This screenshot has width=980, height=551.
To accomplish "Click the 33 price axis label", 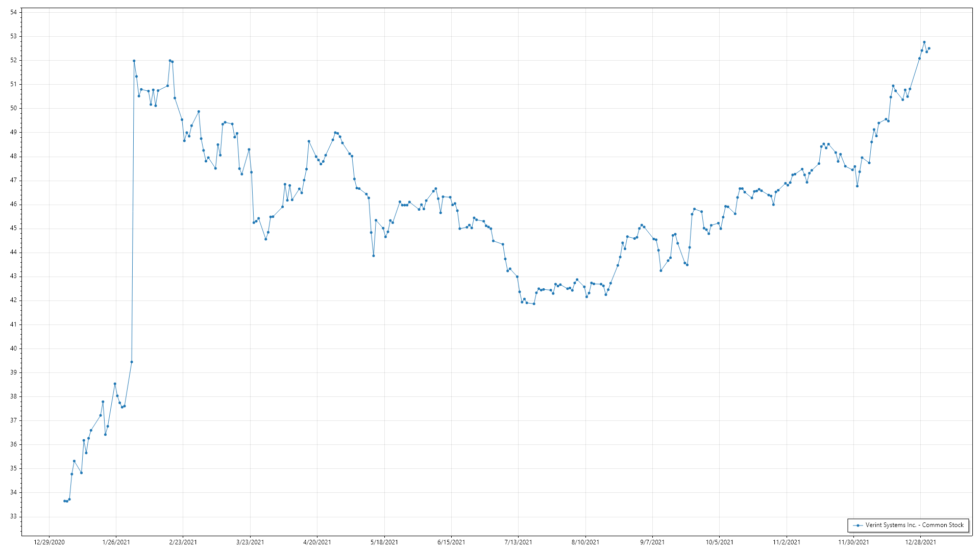I will pyautogui.click(x=14, y=516).
